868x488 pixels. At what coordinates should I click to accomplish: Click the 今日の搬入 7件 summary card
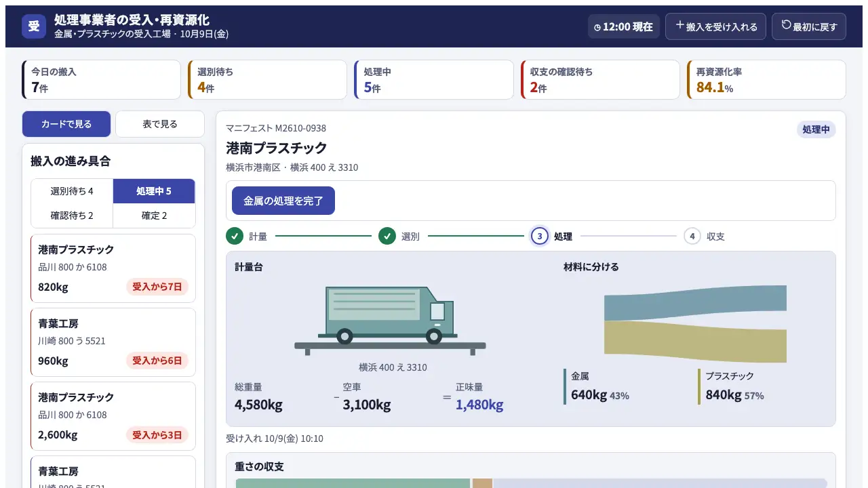click(102, 80)
